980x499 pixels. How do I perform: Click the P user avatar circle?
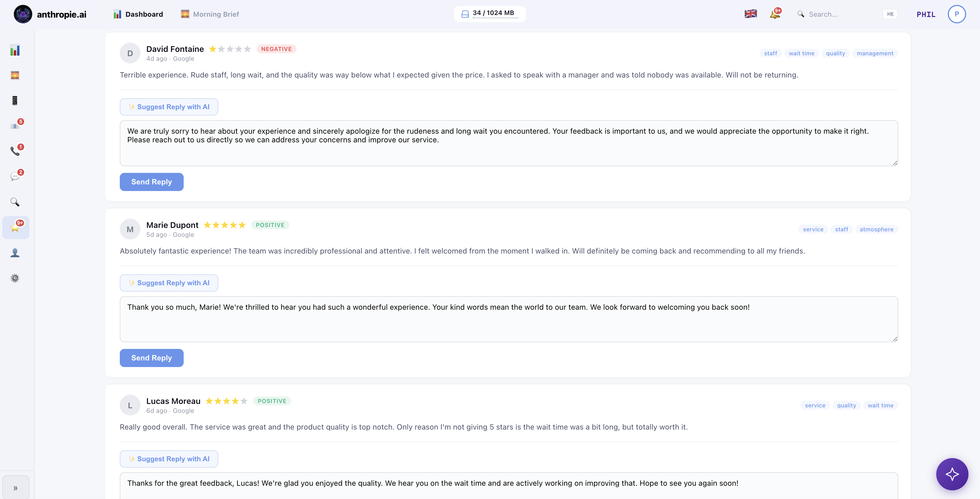point(956,14)
